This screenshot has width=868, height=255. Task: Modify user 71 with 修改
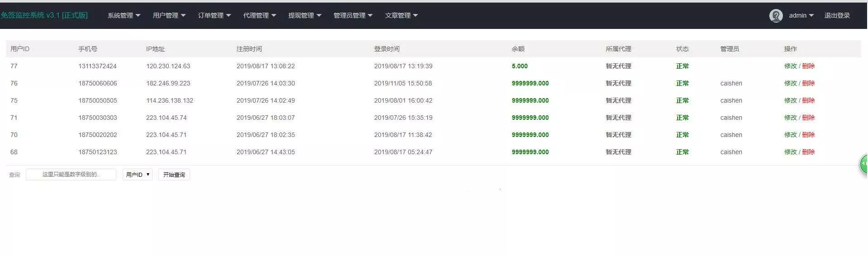pos(791,118)
